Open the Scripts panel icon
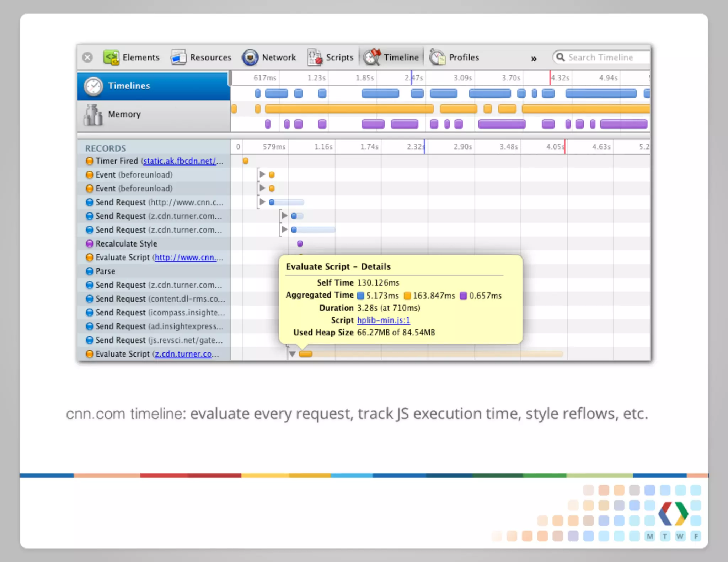This screenshot has height=562, width=728. 315,57
